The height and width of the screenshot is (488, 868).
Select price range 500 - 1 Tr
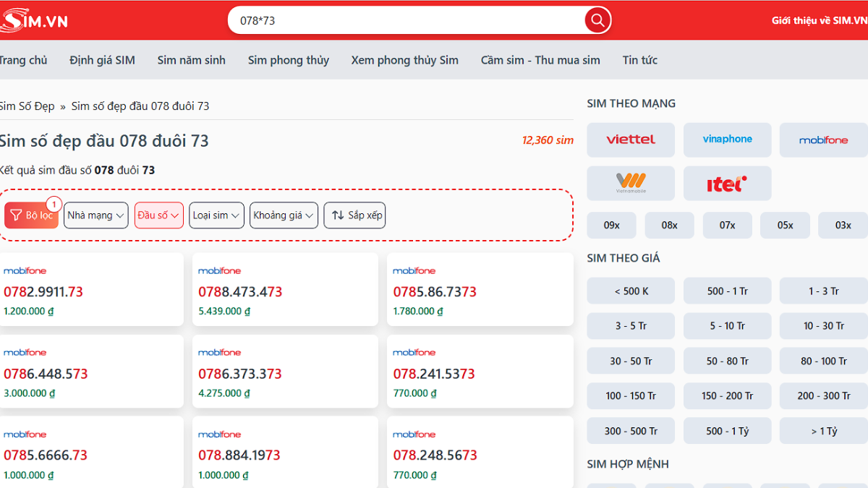[727, 291]
